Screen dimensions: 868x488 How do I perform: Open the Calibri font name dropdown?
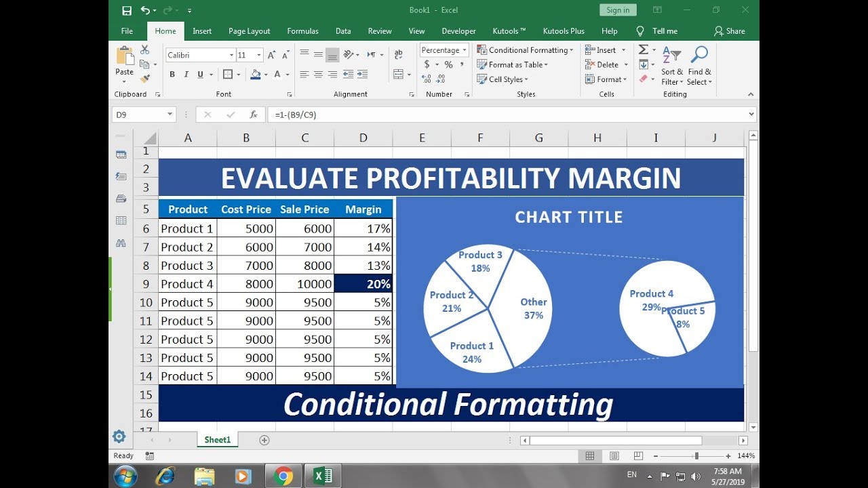pyautogui.click(x=231, y=55)
